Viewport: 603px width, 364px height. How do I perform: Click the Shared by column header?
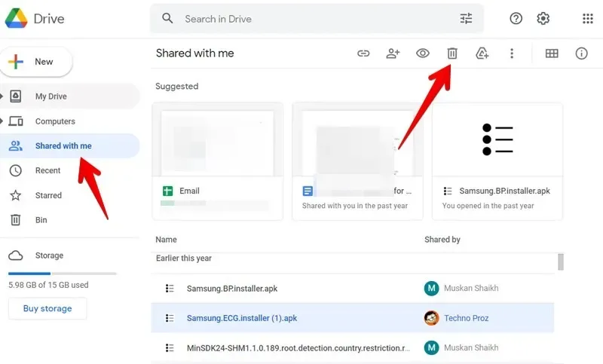coord(442,240)
